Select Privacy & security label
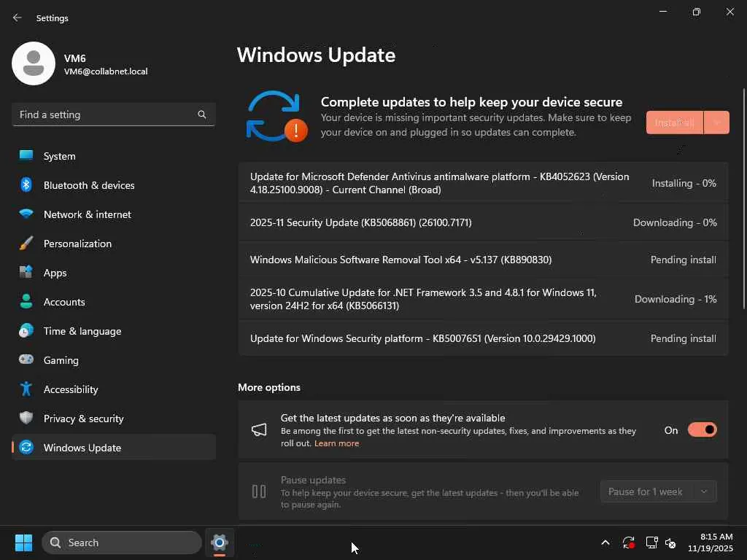 (x=83, y=418)
